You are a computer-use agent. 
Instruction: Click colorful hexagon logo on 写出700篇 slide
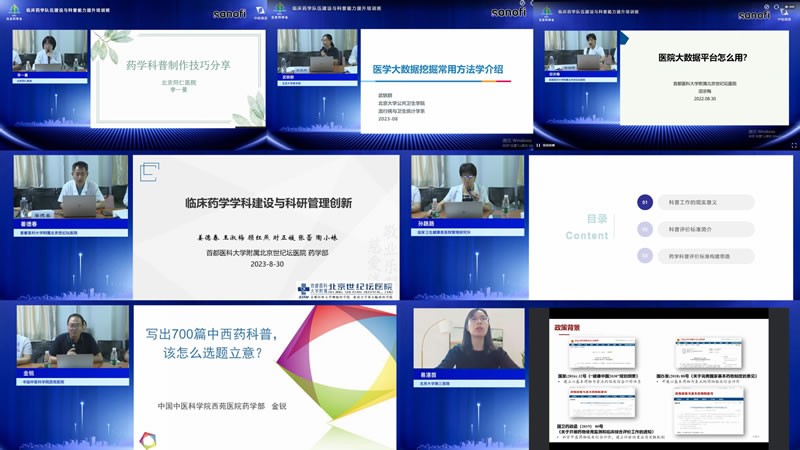[147, 440]
